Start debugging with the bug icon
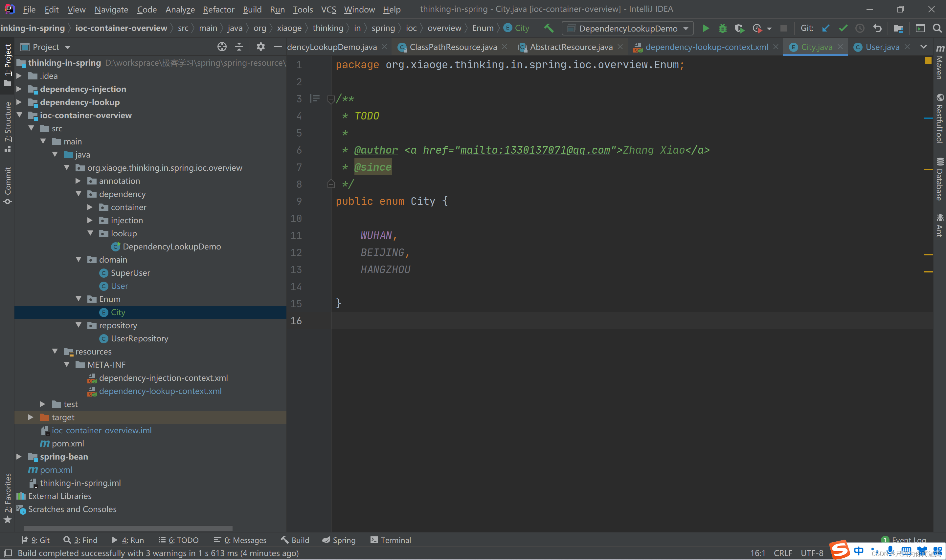 pos(722,28)
